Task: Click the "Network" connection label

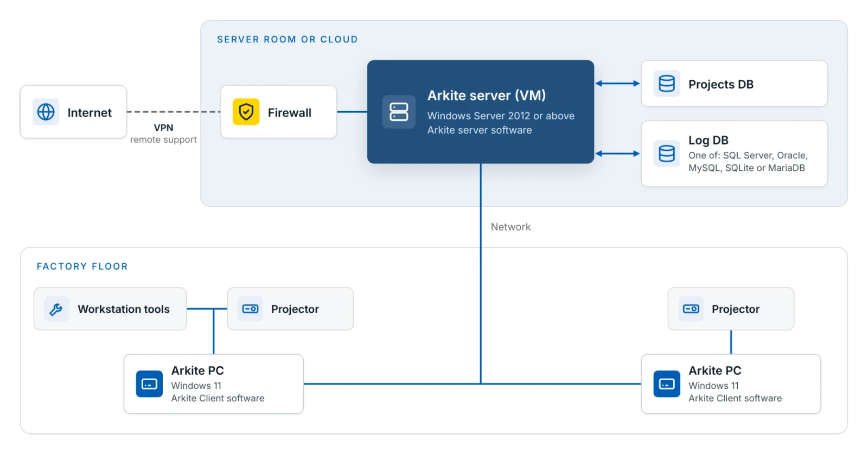Action: point(510,227)
